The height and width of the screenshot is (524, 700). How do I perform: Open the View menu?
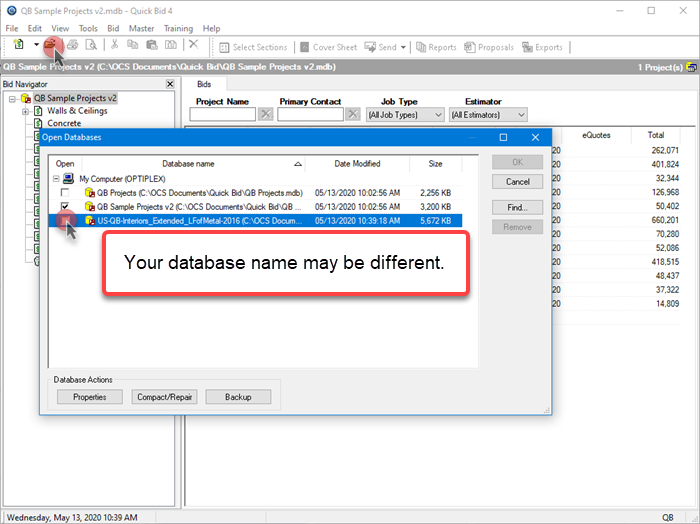[60, 28]
